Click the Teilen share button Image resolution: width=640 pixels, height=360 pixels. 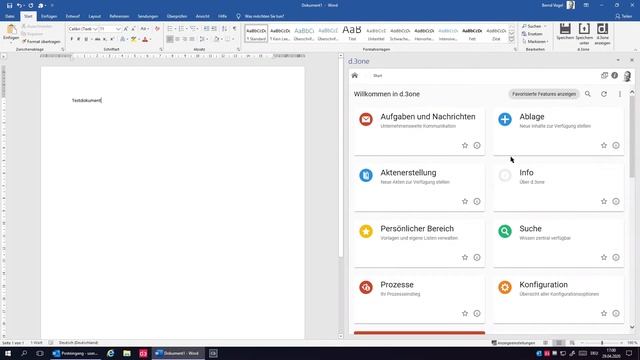624,16
